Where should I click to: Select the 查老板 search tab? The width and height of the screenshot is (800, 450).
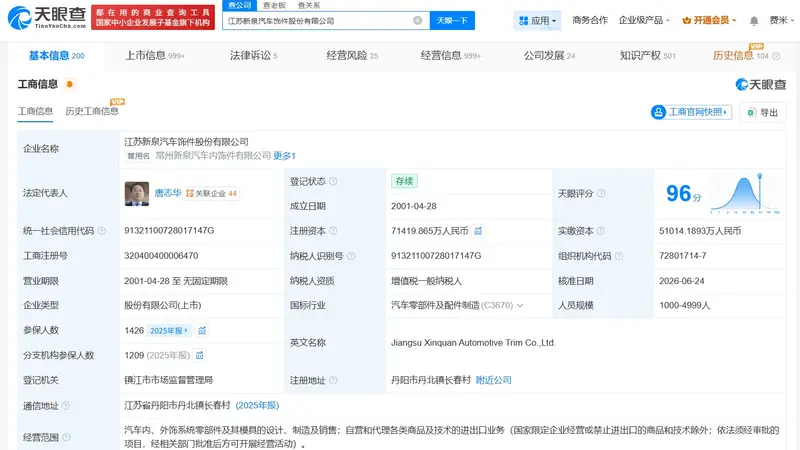(x=274, y=5)
